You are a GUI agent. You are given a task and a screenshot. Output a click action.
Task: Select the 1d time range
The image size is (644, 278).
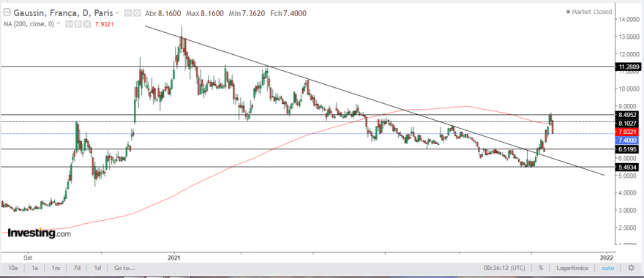tap(98, 268)
